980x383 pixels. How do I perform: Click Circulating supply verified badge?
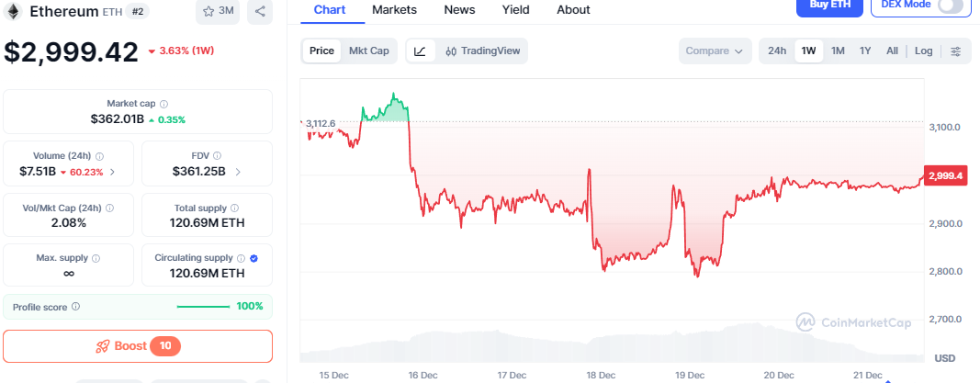(x=254, y=259)
